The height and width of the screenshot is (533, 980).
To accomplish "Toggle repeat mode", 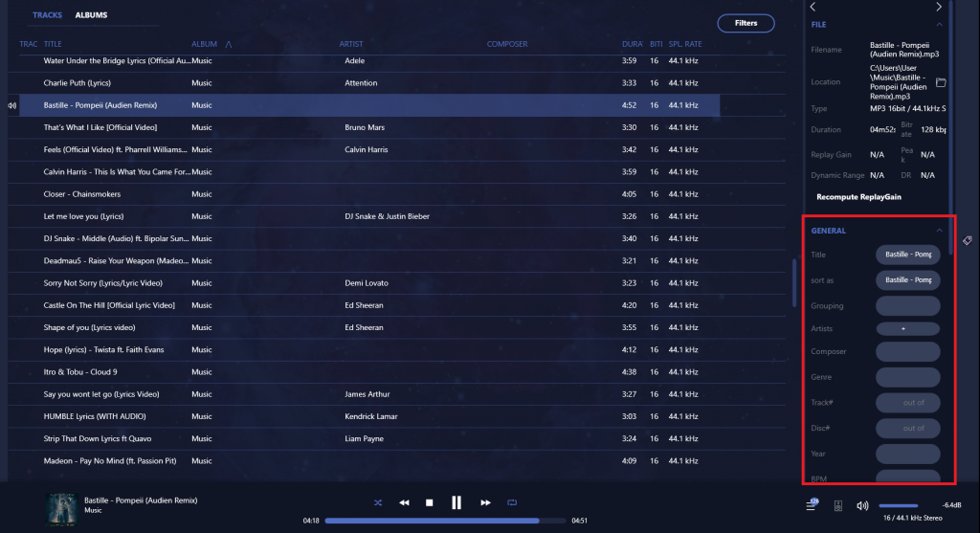I will [x=512, y=502].
